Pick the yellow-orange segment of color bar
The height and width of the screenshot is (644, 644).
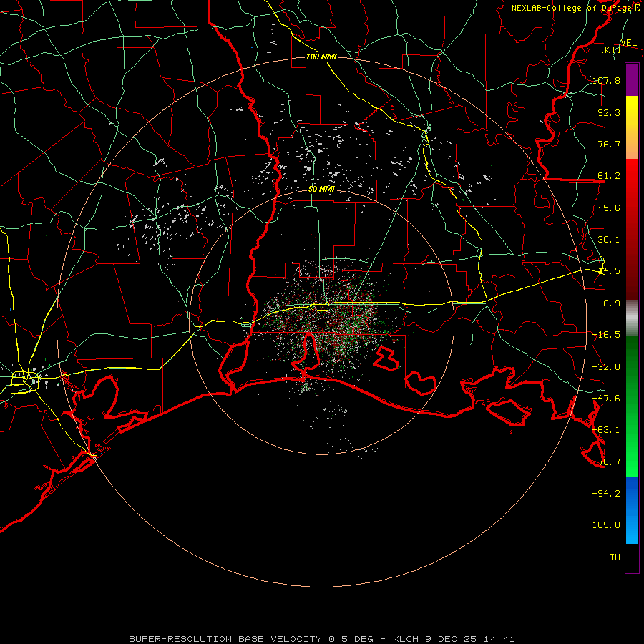pyautogui.click(x=632, y=127)
